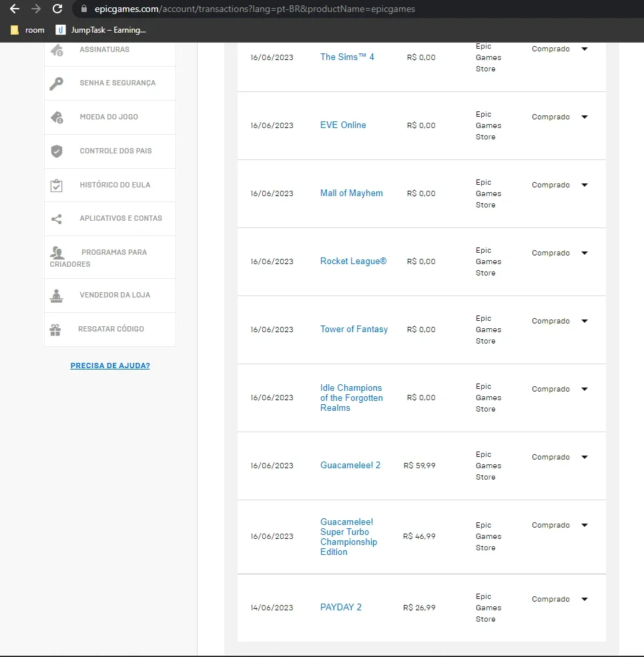Open Idle Champions of the Forgotten Realms link
The height and width of the screenshot is (657, 644).
(351, 398)
